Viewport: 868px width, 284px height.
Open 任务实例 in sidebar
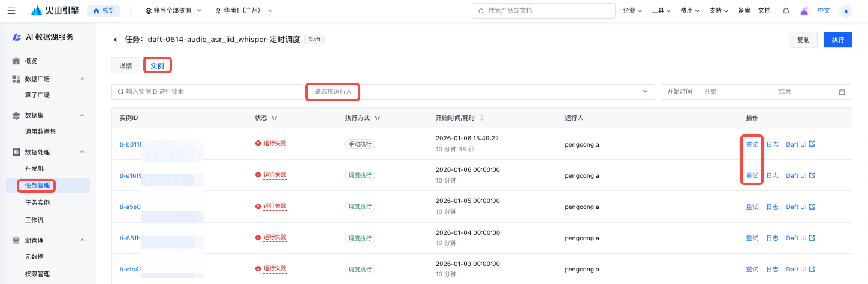37,202
